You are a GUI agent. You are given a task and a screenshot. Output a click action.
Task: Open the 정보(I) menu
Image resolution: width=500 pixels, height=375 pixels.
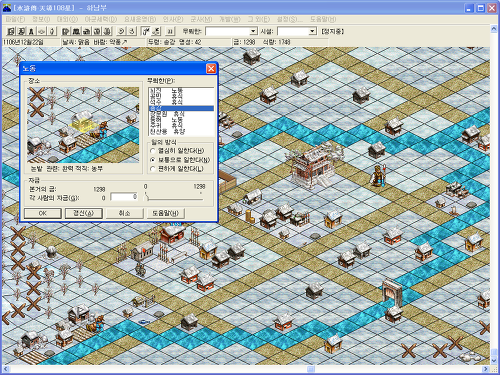41,19
